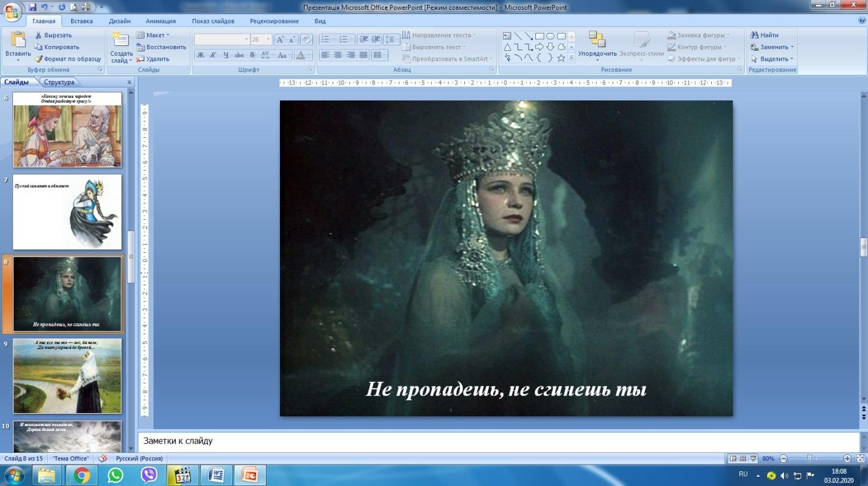Switch to slide sorter view icon
This screenshot has width=868, height=486.
pyautogui.click(x=743, y=458)
